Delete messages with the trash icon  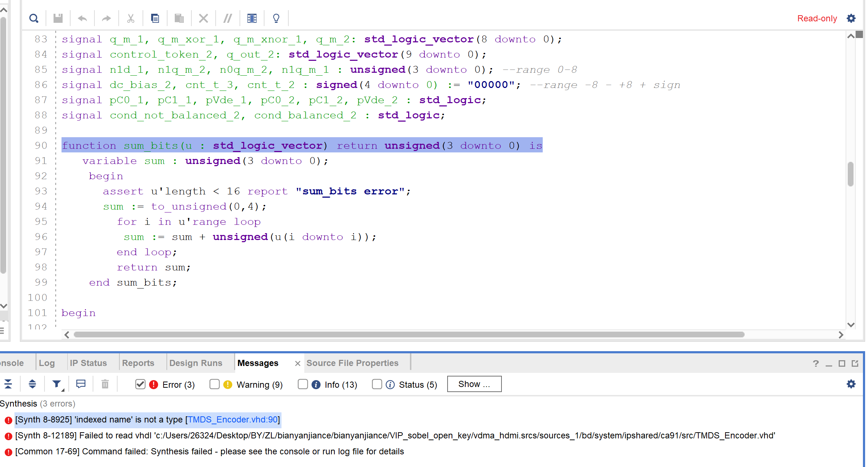tap(105, 384)
